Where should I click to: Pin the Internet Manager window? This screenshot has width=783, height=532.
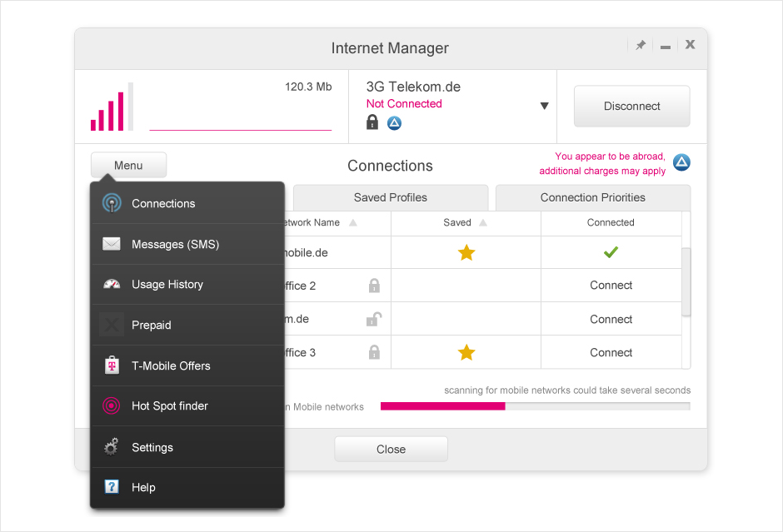641,46
